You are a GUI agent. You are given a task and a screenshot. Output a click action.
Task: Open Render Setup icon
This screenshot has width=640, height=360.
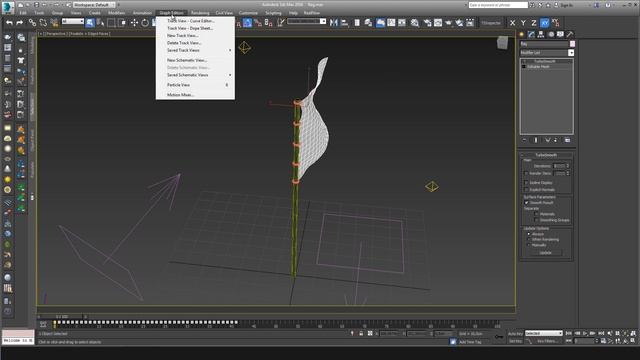point(427,23)
